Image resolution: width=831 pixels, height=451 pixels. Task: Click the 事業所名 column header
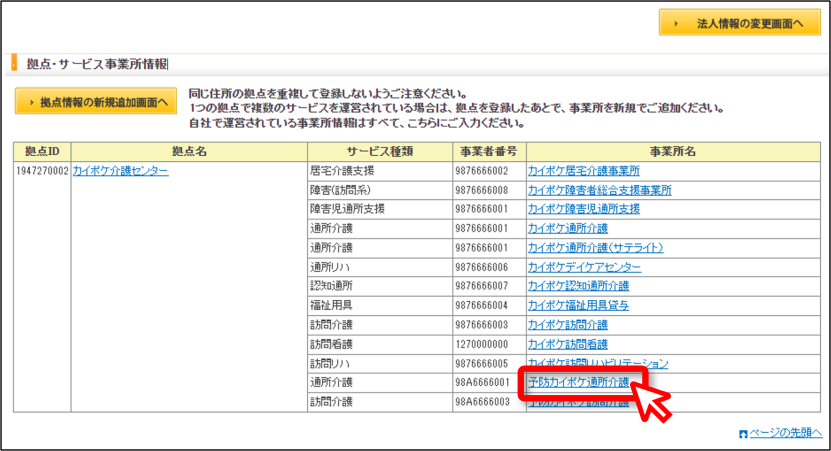click(673, 152)
